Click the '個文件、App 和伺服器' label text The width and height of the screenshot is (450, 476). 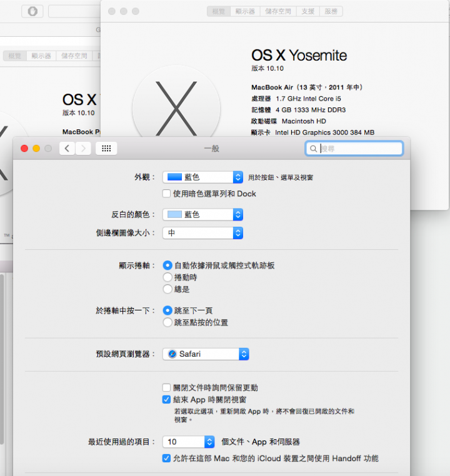[x=261, y=442]
